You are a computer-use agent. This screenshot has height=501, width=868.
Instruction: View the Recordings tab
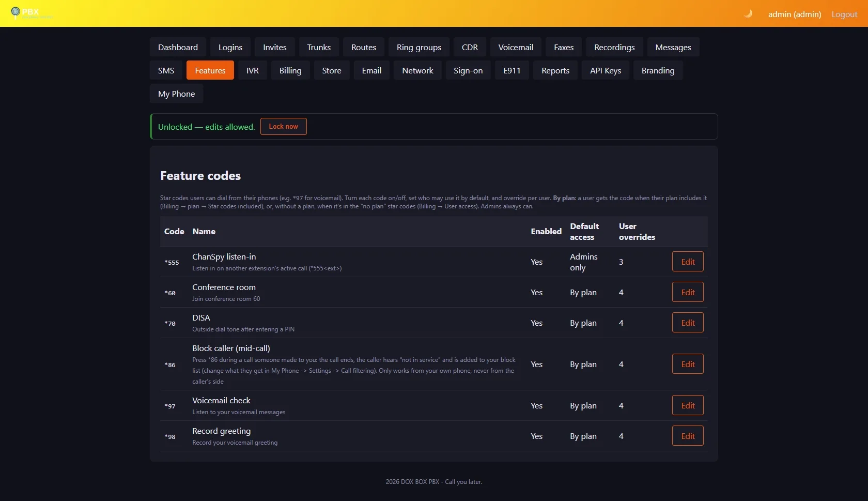614,47
